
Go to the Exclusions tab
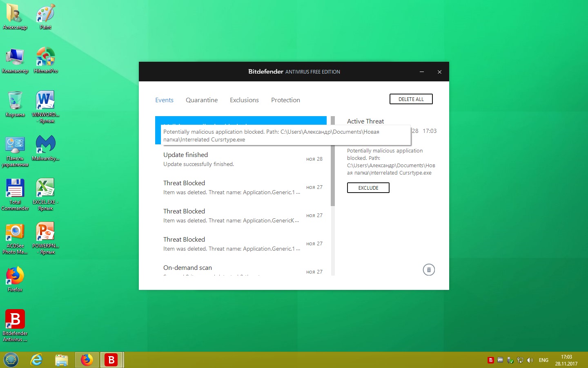point(244,100)
